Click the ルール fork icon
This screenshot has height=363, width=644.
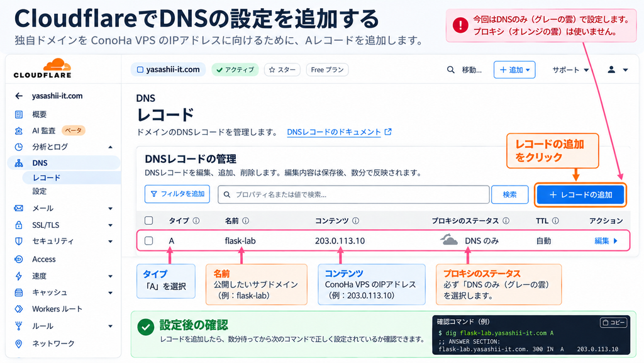click(19, 326)
